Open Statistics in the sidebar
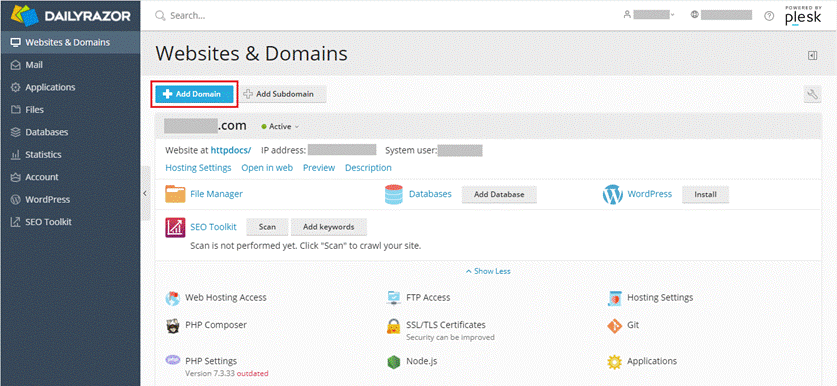 tap(70, 154)
